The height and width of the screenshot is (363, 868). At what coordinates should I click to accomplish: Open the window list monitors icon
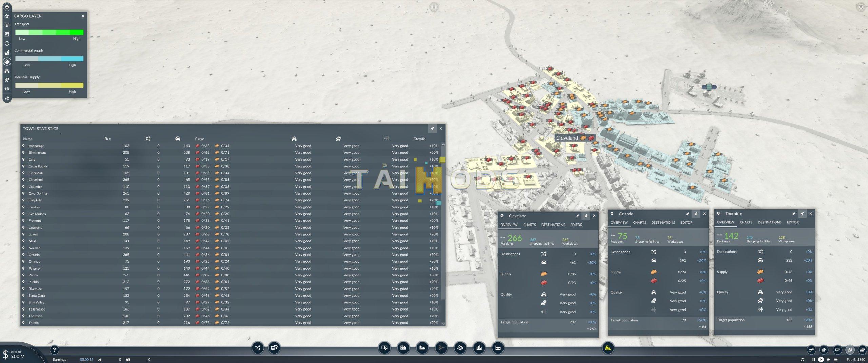pyautogui.click(x=837, y=350)
